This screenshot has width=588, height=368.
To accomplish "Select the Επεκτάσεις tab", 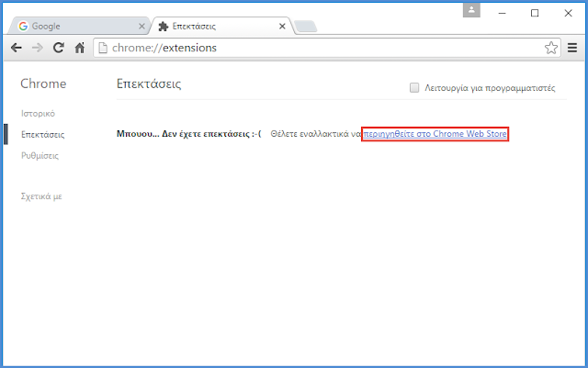I will pos(221,26).
